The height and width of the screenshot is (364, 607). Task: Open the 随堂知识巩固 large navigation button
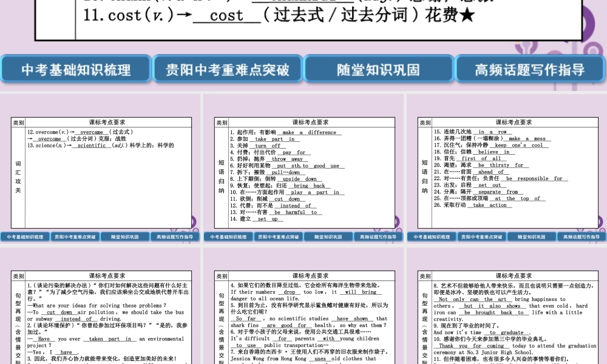pos(379,69)
